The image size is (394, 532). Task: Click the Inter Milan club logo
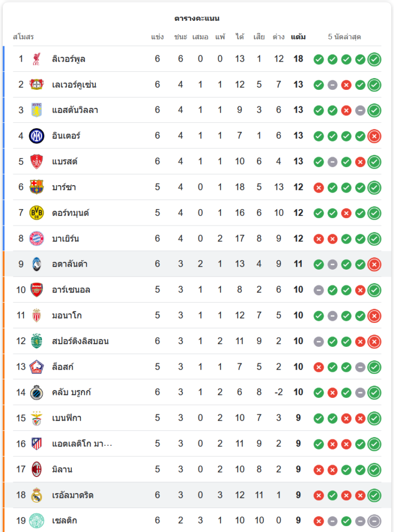pos(37,136)
